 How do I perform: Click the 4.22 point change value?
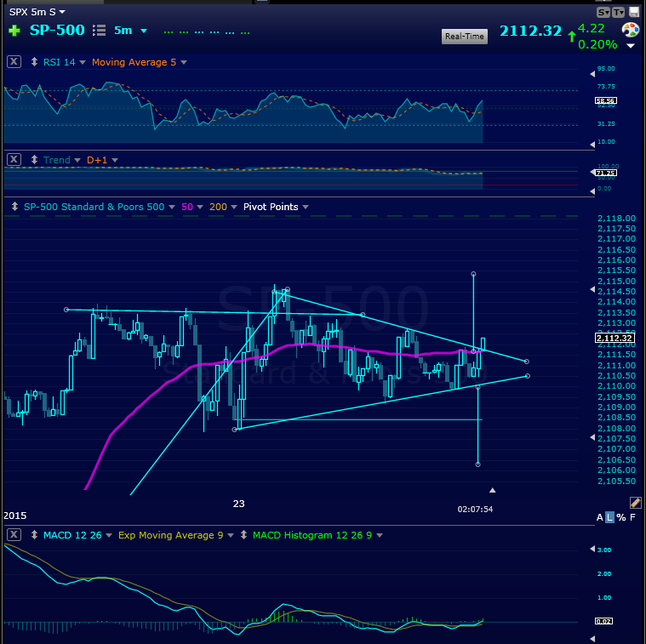coord(592,28)
